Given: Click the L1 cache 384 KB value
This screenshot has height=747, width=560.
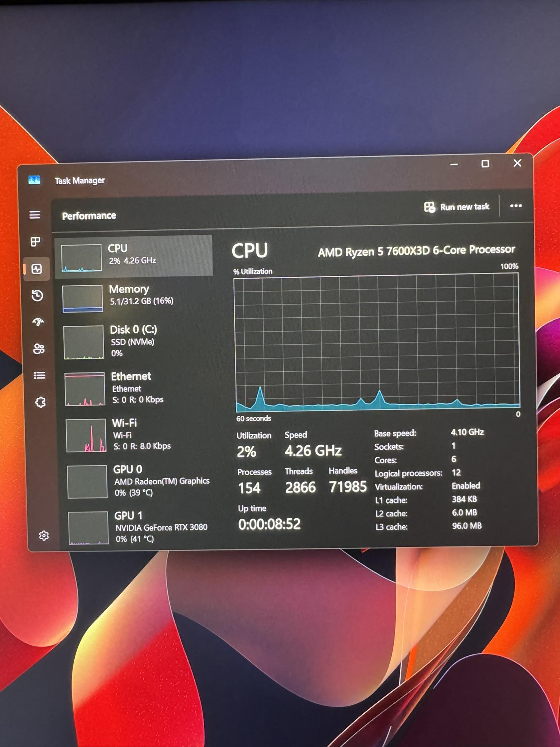Looking at the screenshot, I should coord(464,499).
